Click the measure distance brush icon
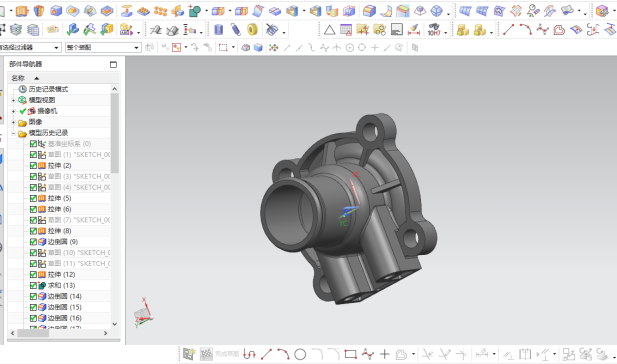 click(x=414, y=30)
